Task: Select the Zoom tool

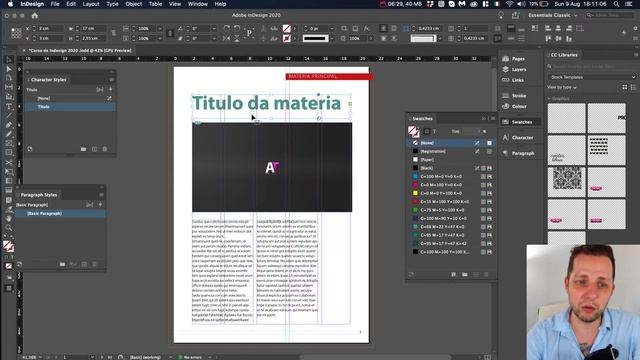Action: (9, 228)
